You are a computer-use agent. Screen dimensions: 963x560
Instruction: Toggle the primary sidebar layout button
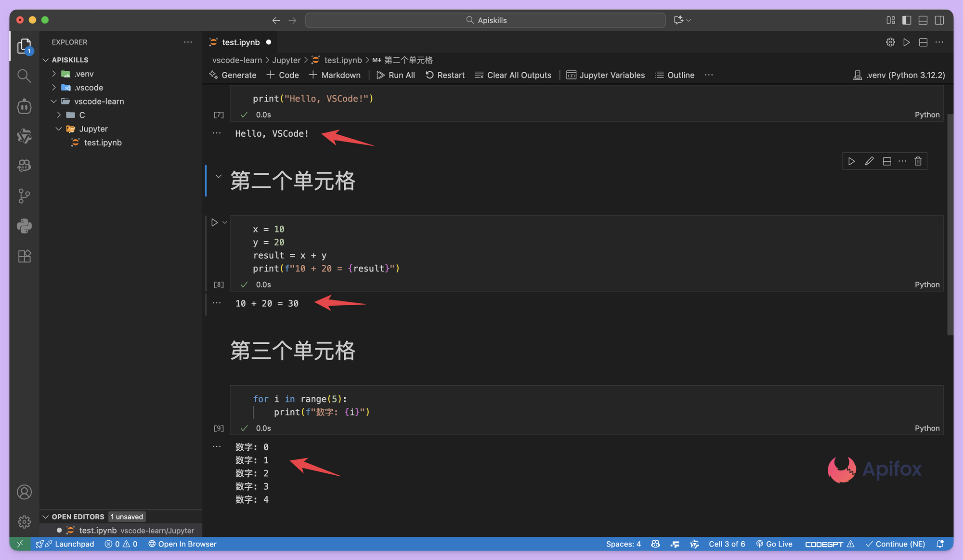click(x=907, y=20)
